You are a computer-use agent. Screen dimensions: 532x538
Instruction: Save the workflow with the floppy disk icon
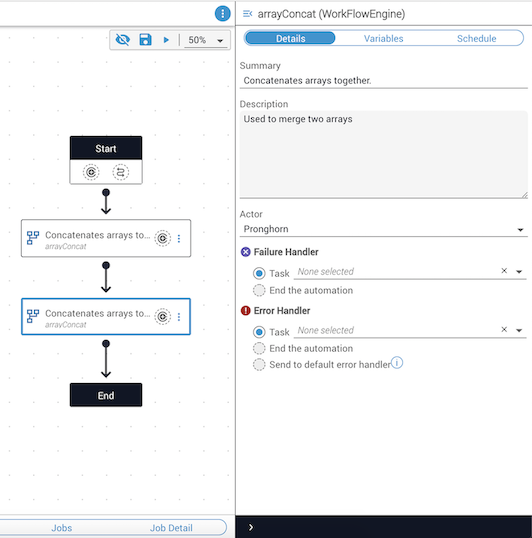[145, 39]
